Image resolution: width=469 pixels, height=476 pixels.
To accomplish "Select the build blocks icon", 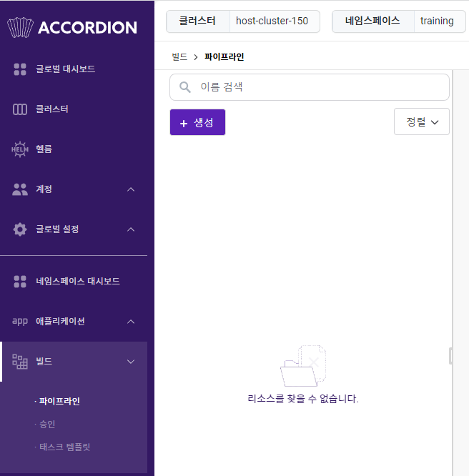I will (20, 362).
